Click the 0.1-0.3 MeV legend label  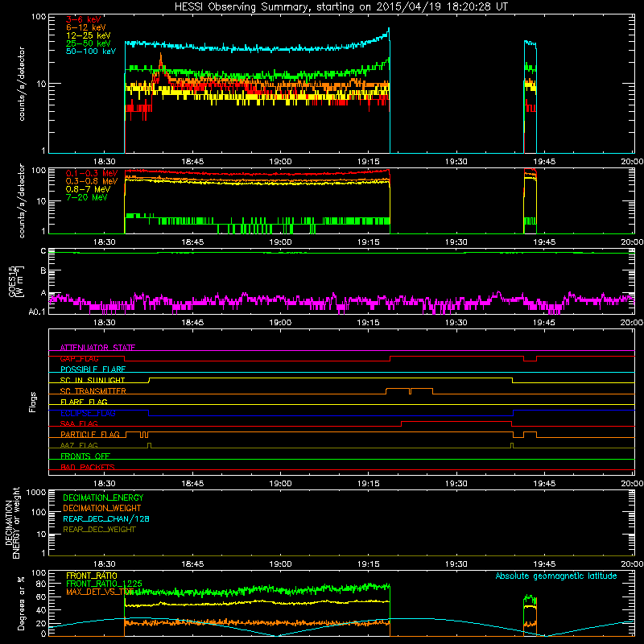92,173
